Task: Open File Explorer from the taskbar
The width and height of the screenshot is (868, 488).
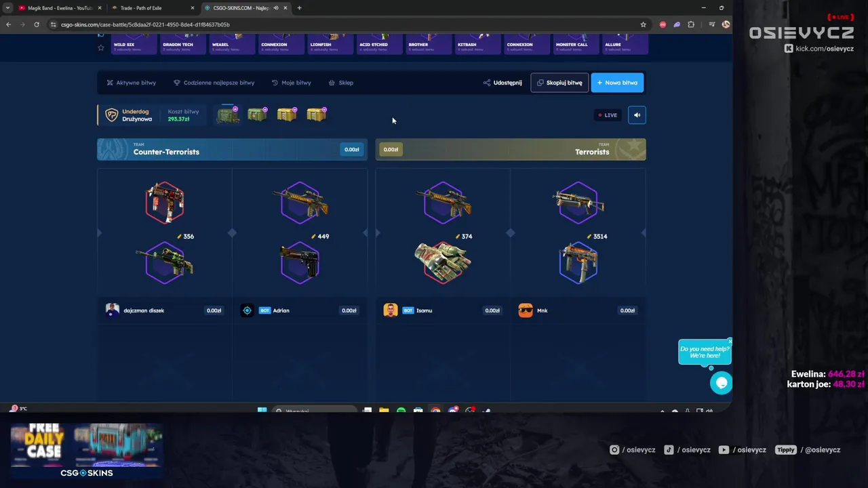Action: point(384,410)
